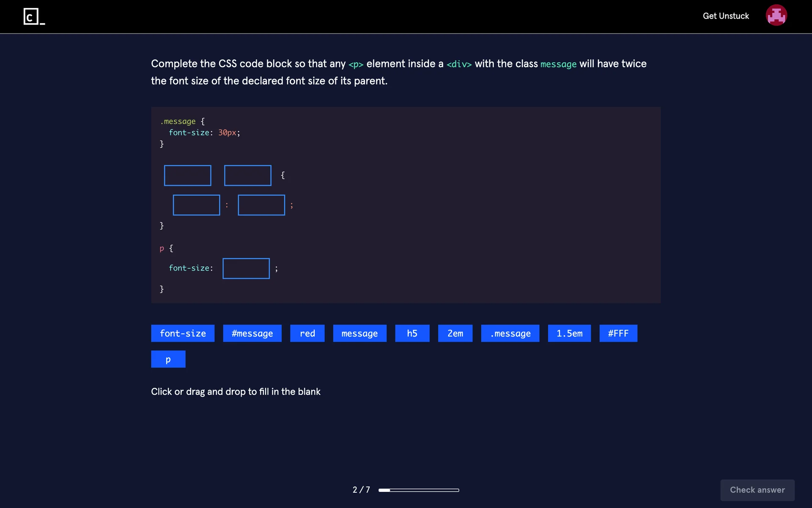Viewport: 812px width, 508px height.
Task: Choose the 1.5em answer chip
Action: coord(569,333)
